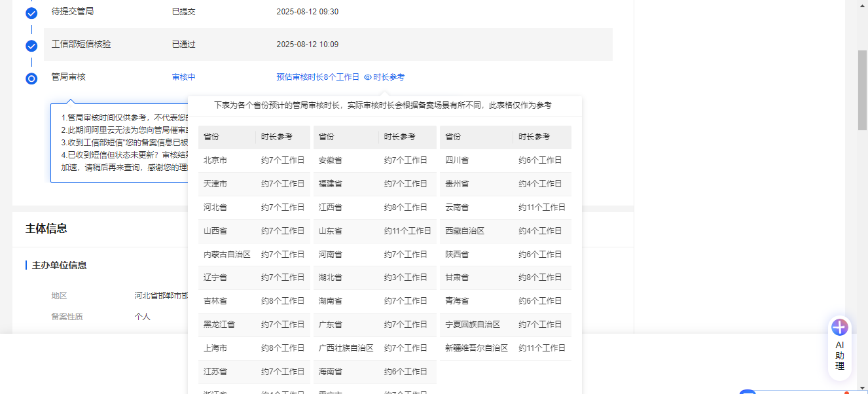Open the AI 助理 plus icon

tap(839, 327)
